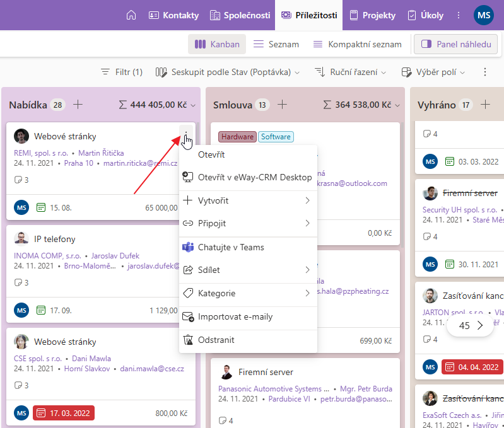504x428 pixels.
Task: Open CSE spol. s r.o. company link
Action: 38,359
